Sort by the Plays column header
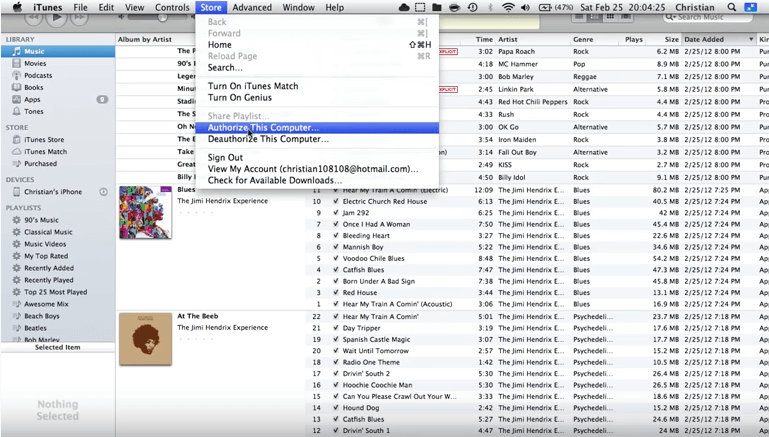The height and width of the screenshot is (437, 769). click(634, 39)
